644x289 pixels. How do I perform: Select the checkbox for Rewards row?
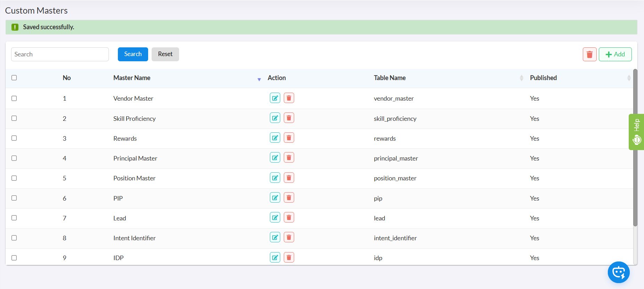coord(14,138)
